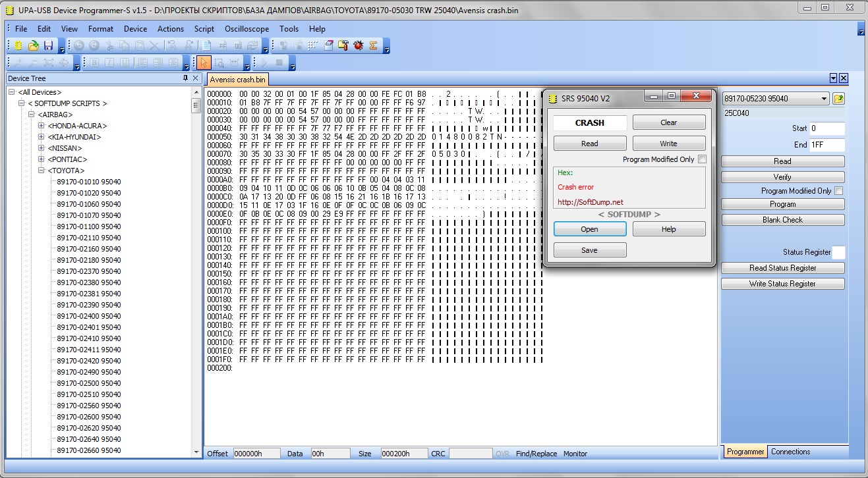
Task: Click the Open button in SRS dialog
Action: (x=590, y=229)
